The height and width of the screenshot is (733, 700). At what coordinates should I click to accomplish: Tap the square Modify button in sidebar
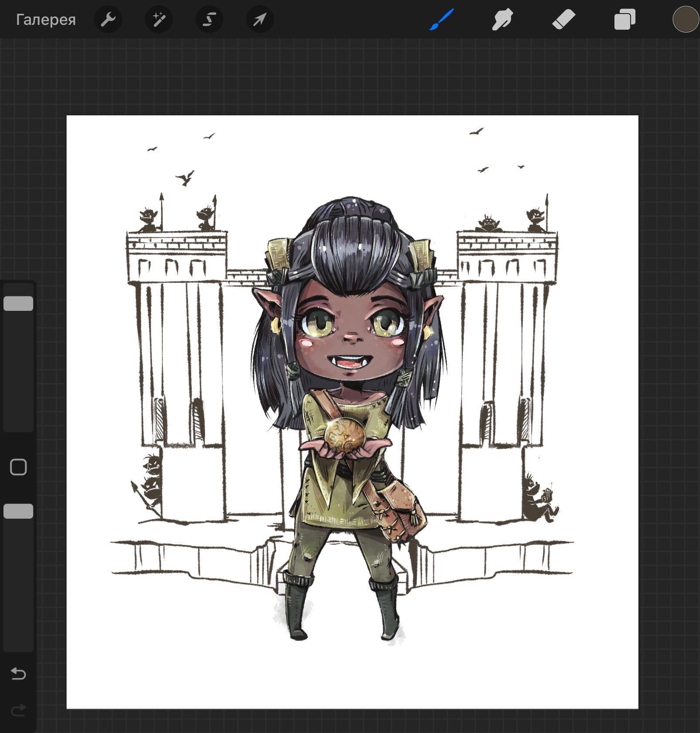tap(18, 467)
